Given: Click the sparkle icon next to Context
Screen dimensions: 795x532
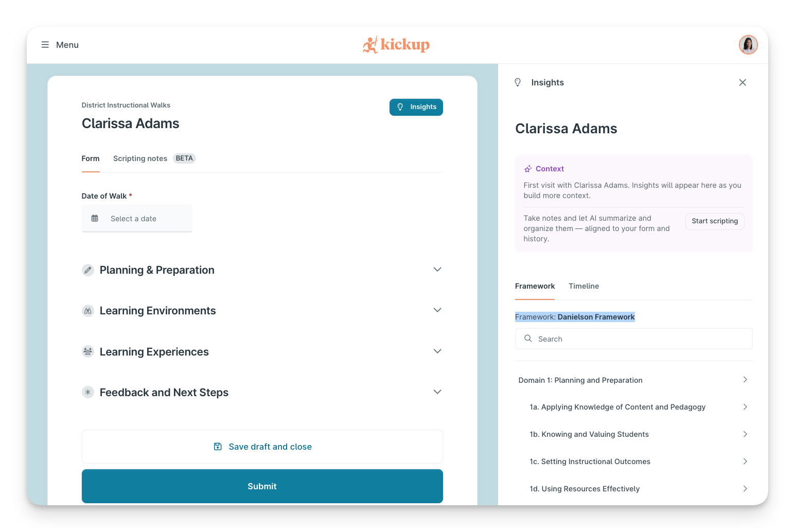Looking at the screenshot, I should 528,169.
